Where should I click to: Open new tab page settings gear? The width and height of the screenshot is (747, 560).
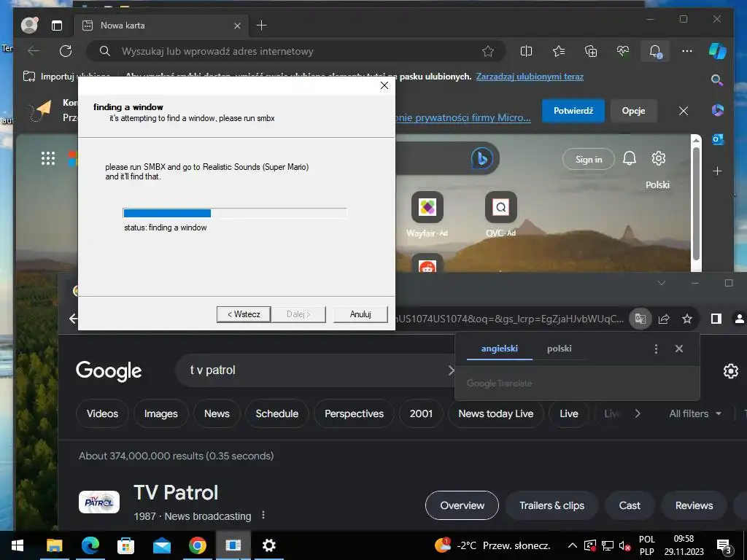pyautogui.click(x=659, y=158)
